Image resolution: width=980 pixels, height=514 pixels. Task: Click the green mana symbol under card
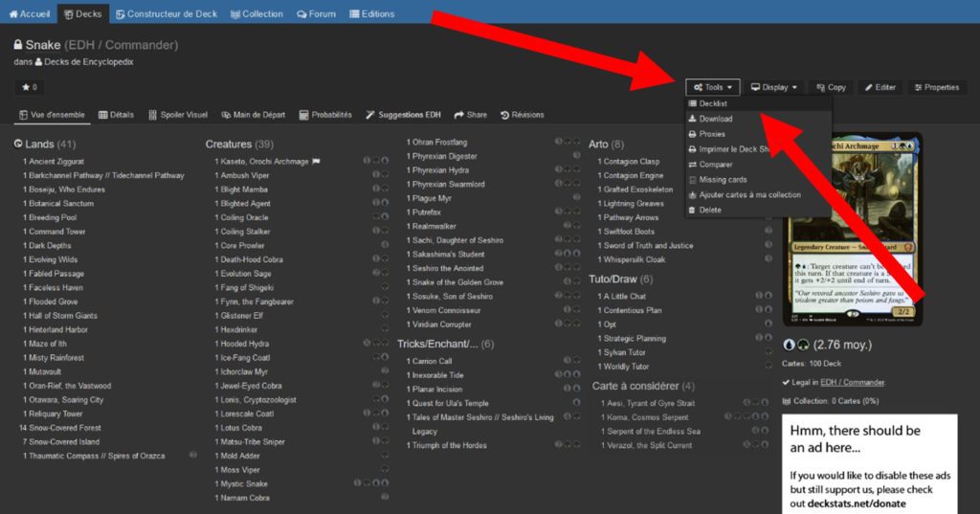803,346
